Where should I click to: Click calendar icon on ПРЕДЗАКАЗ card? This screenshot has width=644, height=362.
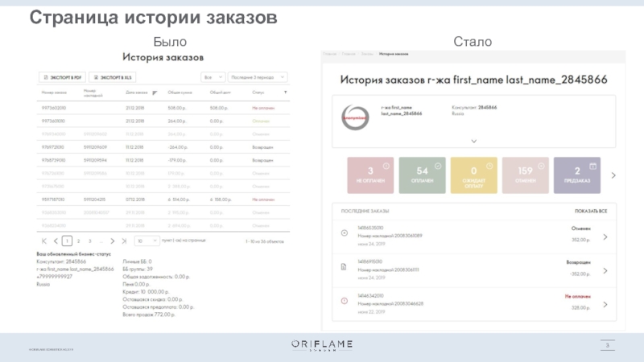592,166
